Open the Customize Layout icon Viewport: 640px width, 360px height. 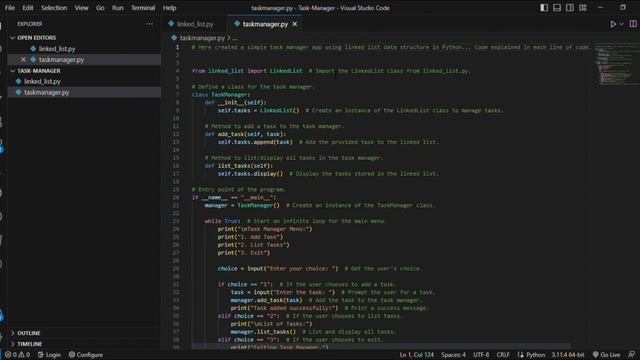pyautogui.click(x=583, y=8)
